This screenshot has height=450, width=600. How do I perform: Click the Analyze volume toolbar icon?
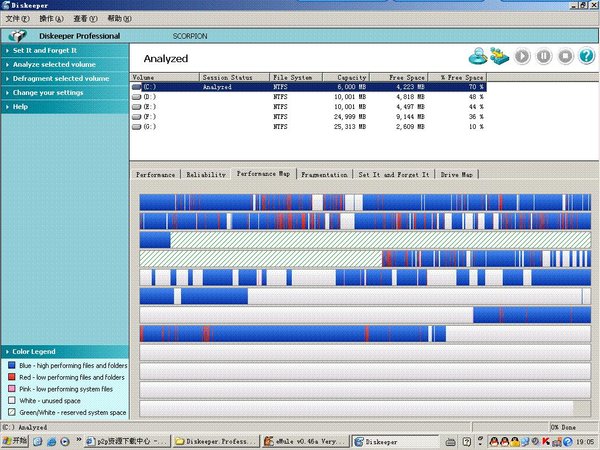[478, 56]
